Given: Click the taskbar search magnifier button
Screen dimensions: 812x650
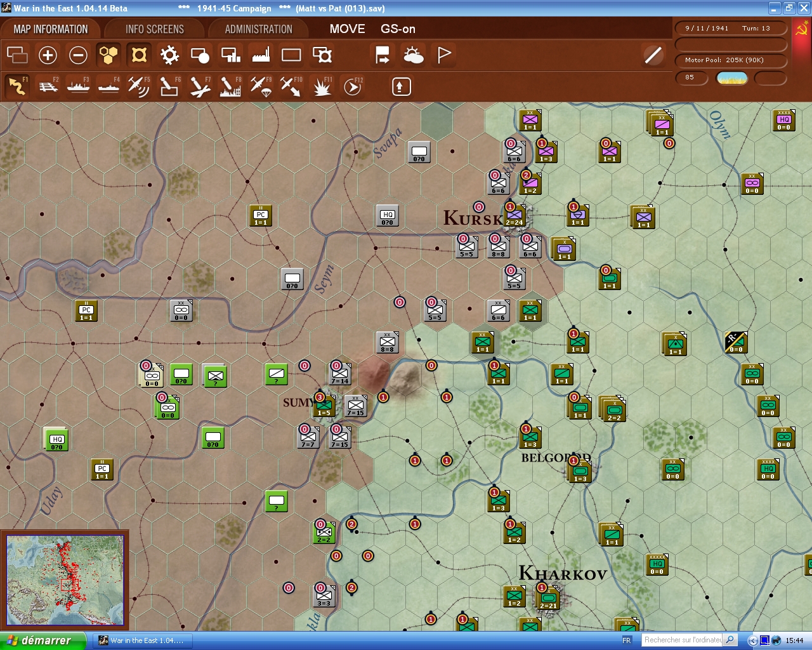Looking at the screenshot, I should click(x=730, y=640).
